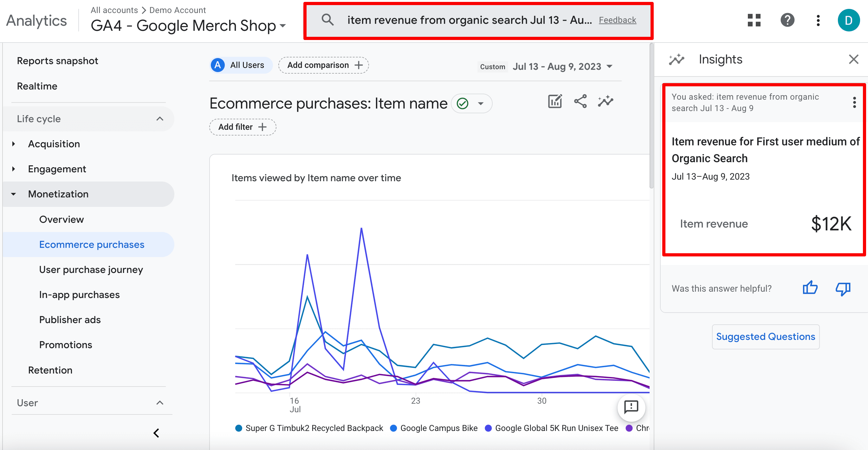Click 'Items viewed by Item name over time' title
The width and height of the screenshot is (868, 450).
[316, 178]
